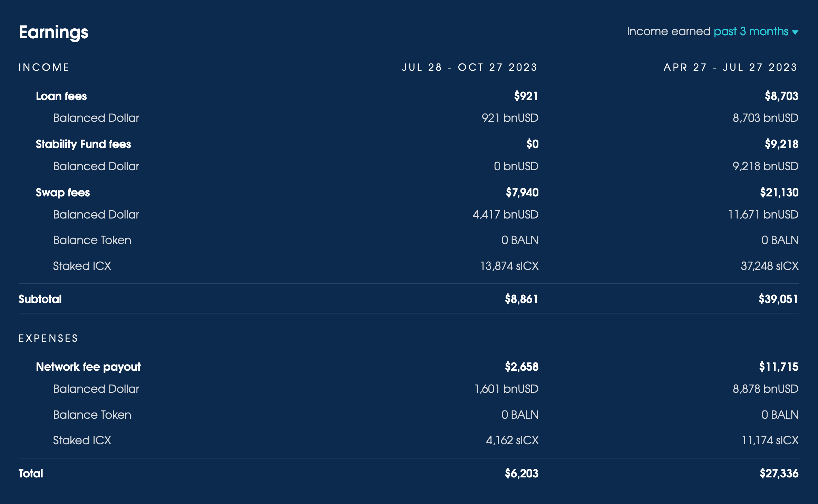
Task: Click the Total row label
Action: coord(31,473)
